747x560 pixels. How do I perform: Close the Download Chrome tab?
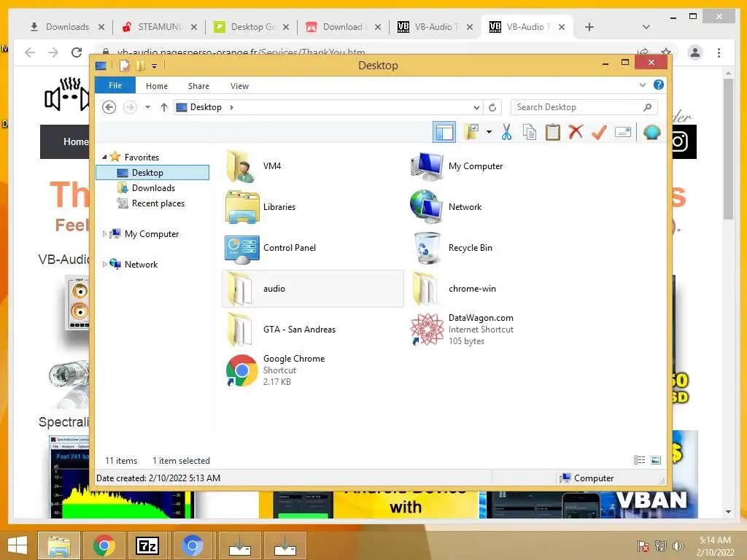coord(378,27)
